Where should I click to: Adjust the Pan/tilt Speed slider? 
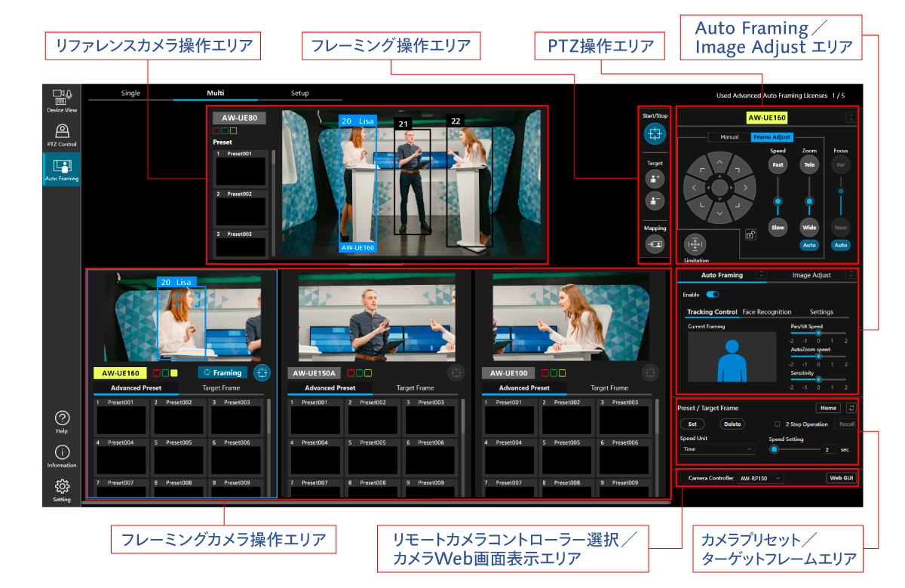(818, 334)
